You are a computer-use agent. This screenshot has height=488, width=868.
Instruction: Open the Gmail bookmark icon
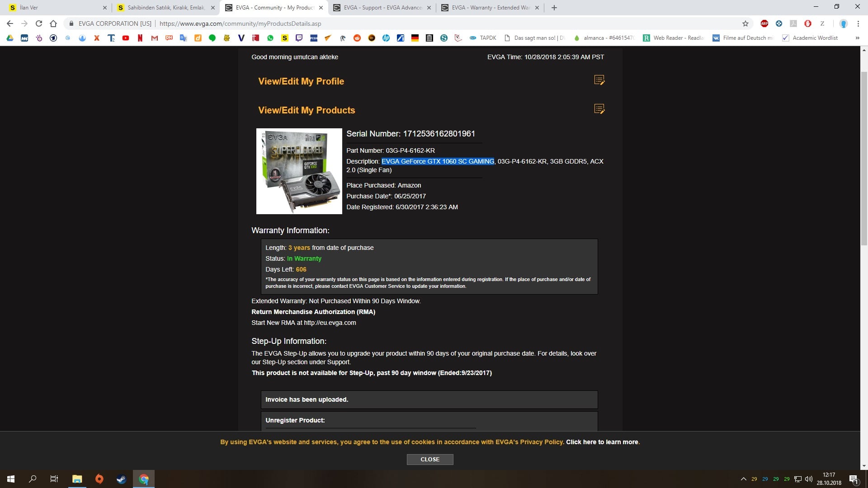tap(155, 38)
